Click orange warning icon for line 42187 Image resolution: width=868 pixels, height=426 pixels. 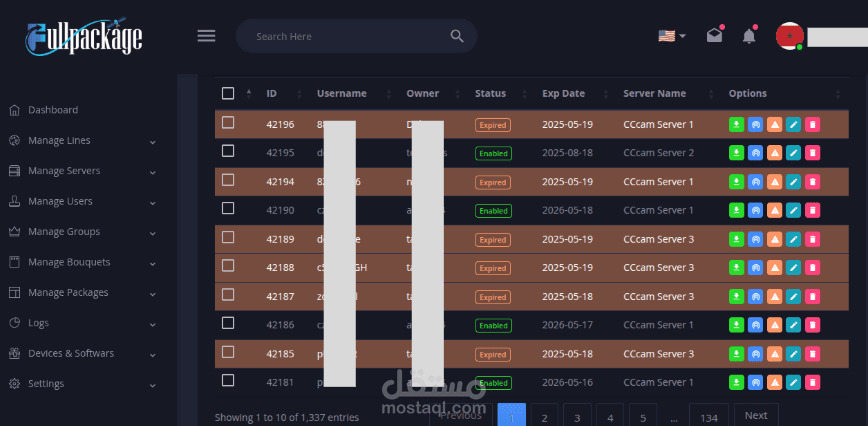pos(774,297)
